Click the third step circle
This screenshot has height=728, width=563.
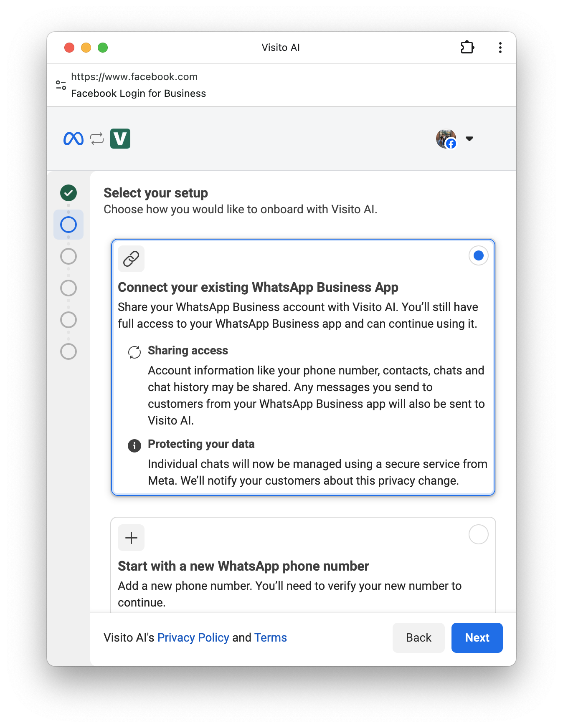pos(68,256)
